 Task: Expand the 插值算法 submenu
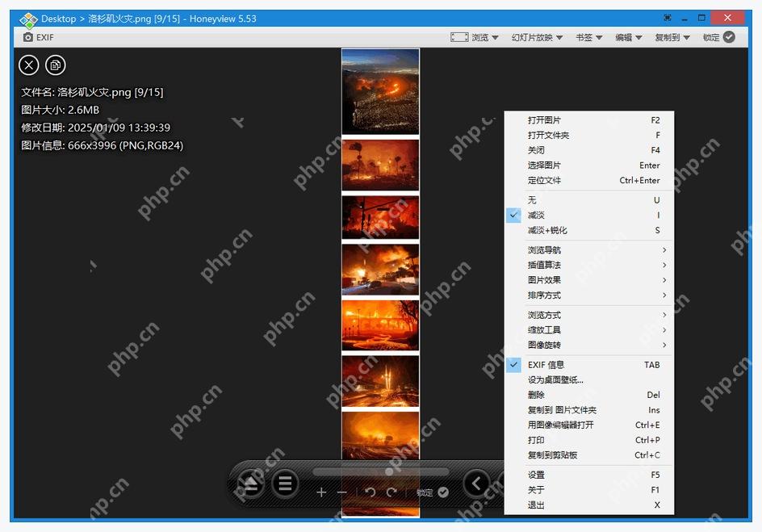point(589,266)
